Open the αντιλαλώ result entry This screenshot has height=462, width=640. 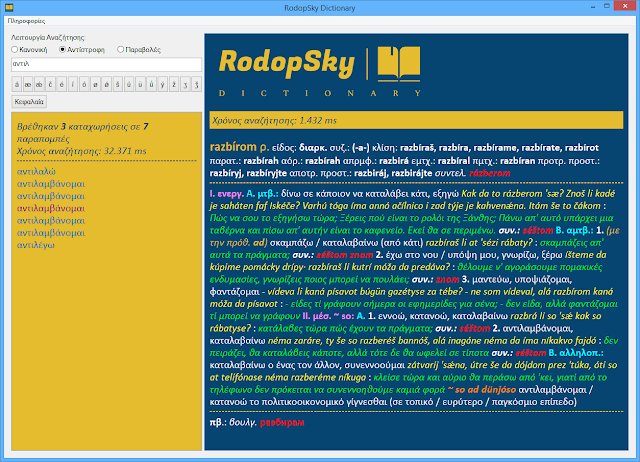(x=36, y=171)
